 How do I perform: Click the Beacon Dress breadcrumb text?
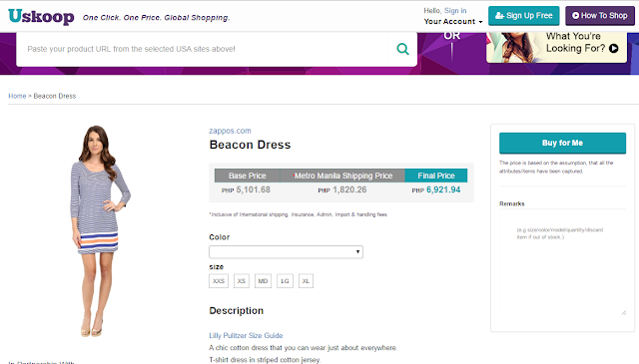[55, 96]
